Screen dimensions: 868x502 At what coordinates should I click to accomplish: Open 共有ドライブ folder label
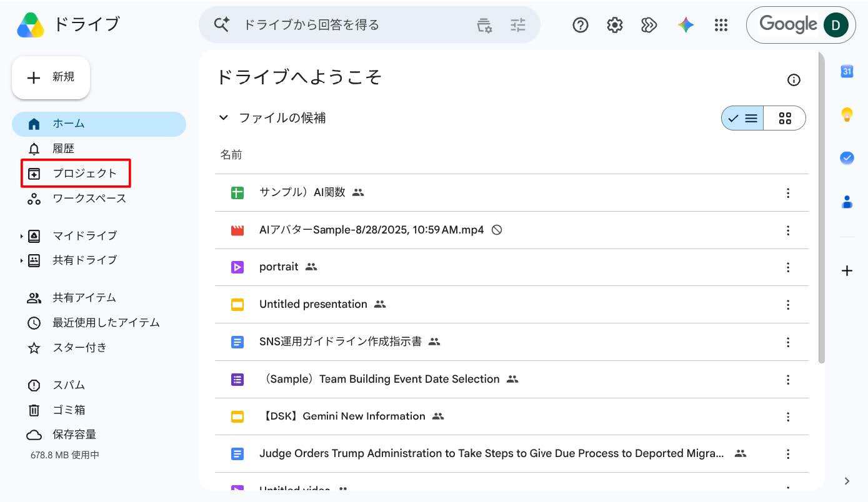[x=84, y=260]
